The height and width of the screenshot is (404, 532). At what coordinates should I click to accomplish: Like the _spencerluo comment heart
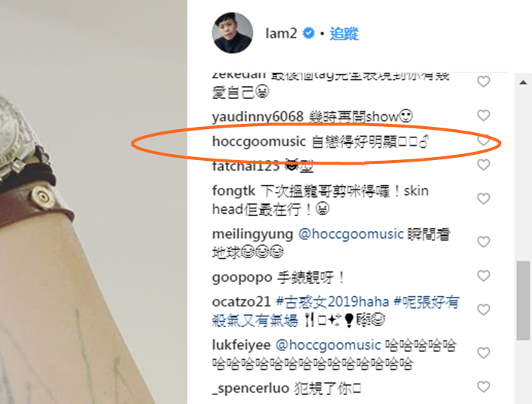point(484,387)
